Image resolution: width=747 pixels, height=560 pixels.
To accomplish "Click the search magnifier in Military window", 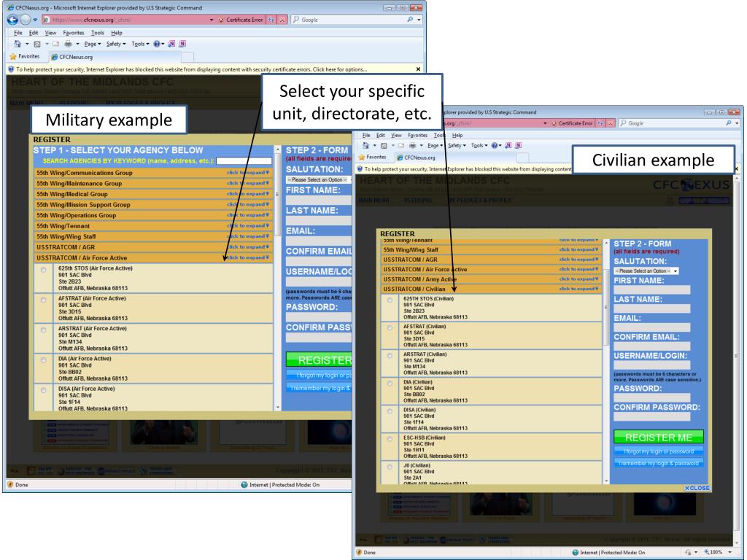I will point(410,20).
